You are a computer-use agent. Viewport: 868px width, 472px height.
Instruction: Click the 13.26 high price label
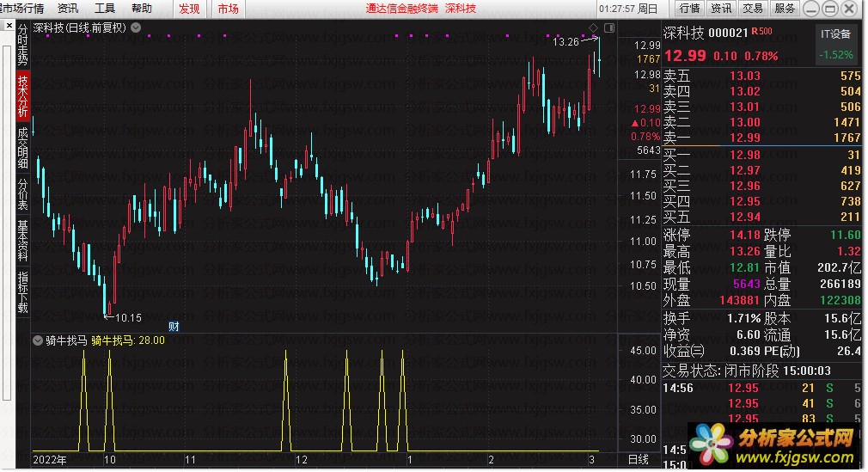[565, 41]
